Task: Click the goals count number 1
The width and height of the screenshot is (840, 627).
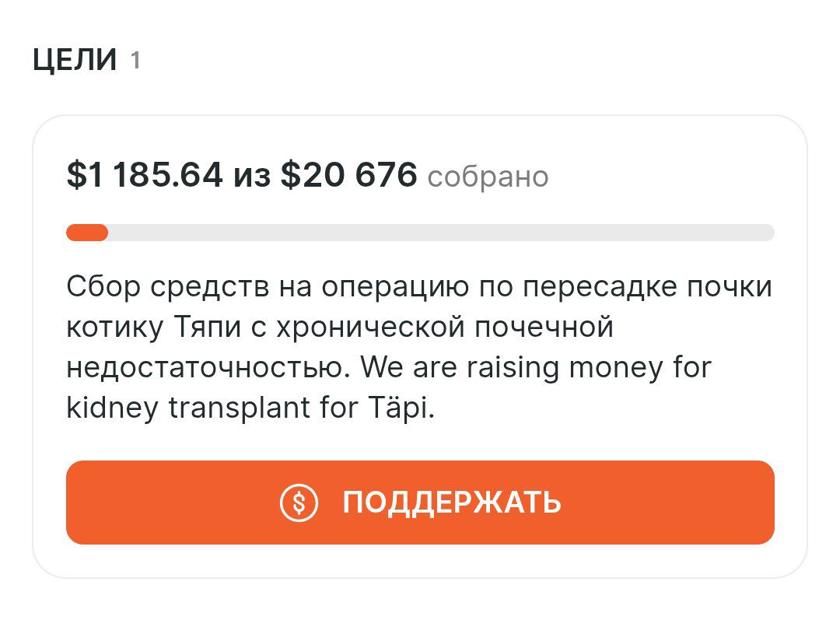Action: pyautogui.click(x=135, y=60)
